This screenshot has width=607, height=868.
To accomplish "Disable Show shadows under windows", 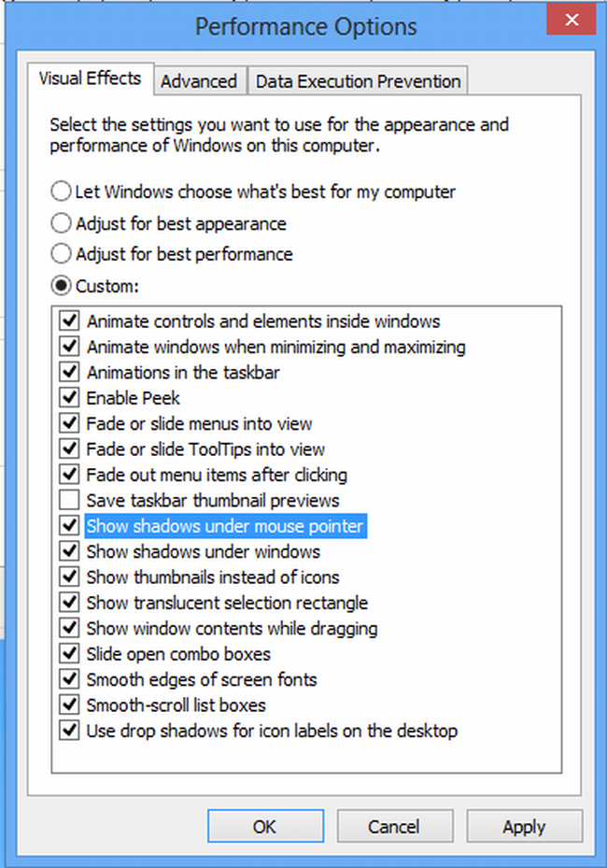I will pyautogui.click(x=69, y=551).
